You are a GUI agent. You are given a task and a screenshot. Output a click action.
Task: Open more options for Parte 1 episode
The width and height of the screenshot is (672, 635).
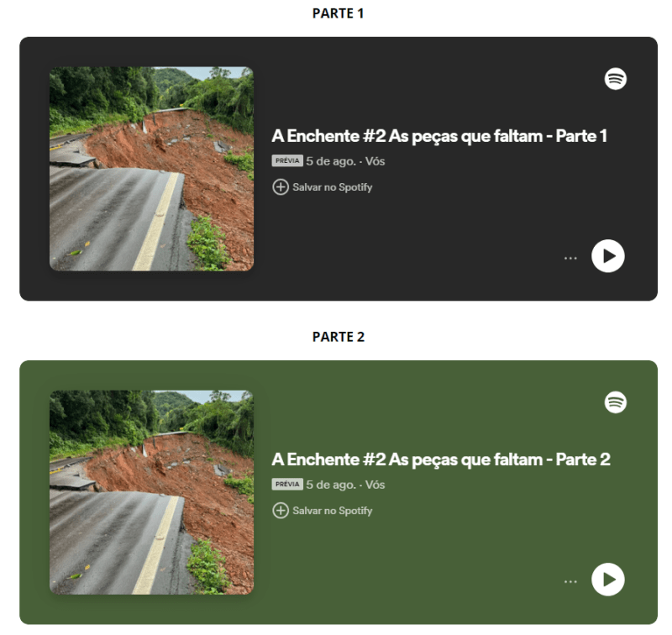570,258
